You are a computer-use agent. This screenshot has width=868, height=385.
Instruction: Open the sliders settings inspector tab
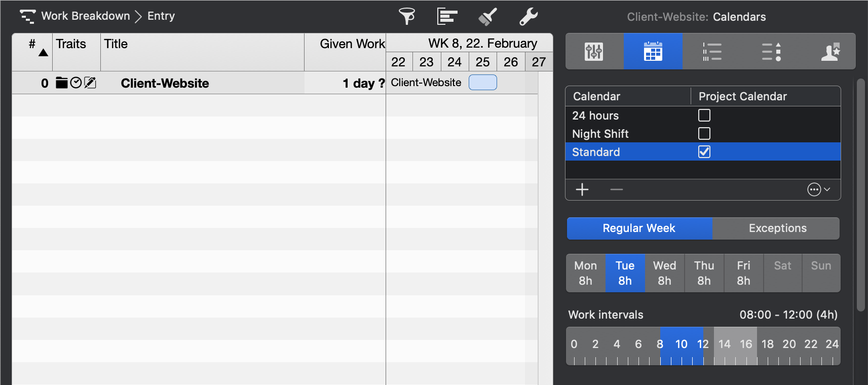click(x=594, y=51)
